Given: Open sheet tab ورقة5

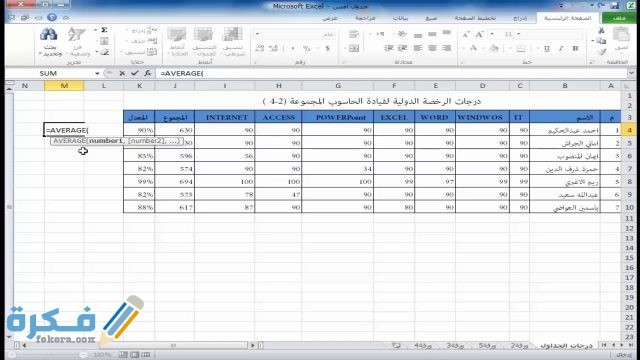Looking at the screenshot, I should 487,346.
